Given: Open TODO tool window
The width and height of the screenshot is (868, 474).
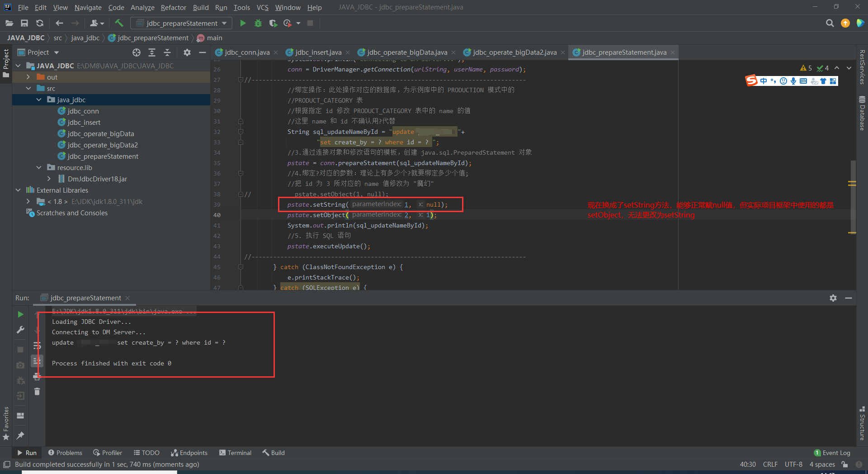Looking at the screenshot, I should pyautogui.click(x=146, y=453).
